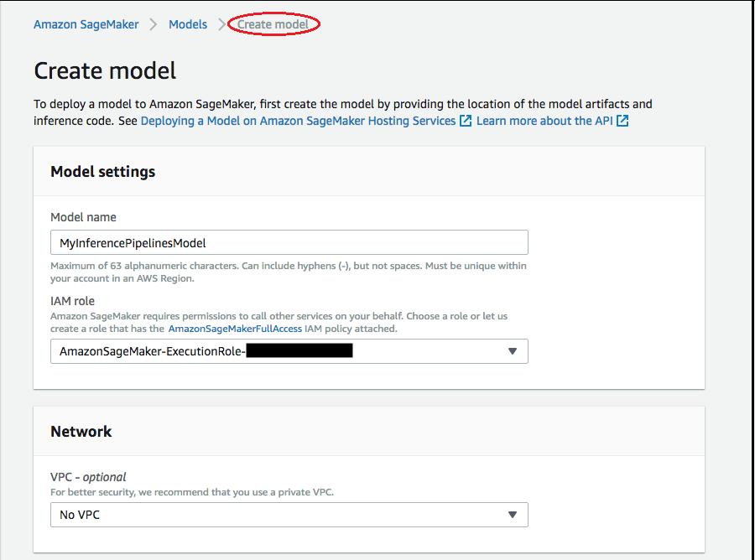Open the Models breadcrumb link
The image size is (755, 560).
point(187,24)
